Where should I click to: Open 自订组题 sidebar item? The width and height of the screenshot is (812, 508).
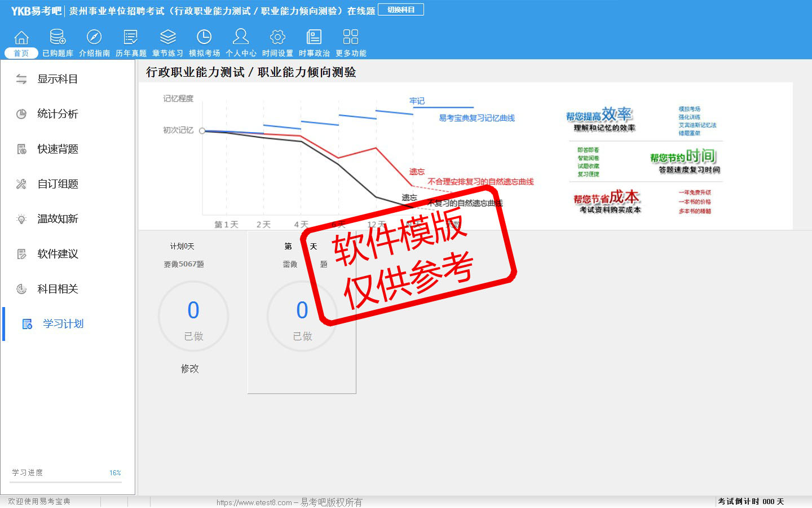point(57,184)
